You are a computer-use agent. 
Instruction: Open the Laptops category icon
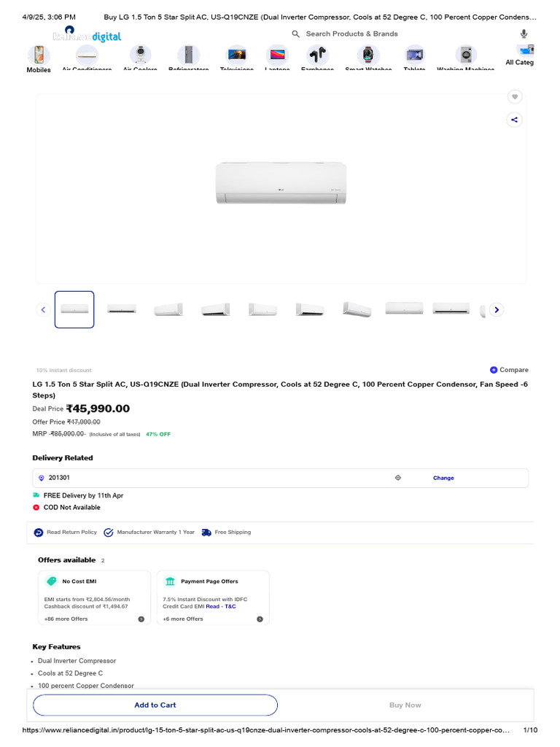pyautogui.click(x=277, y=55)
